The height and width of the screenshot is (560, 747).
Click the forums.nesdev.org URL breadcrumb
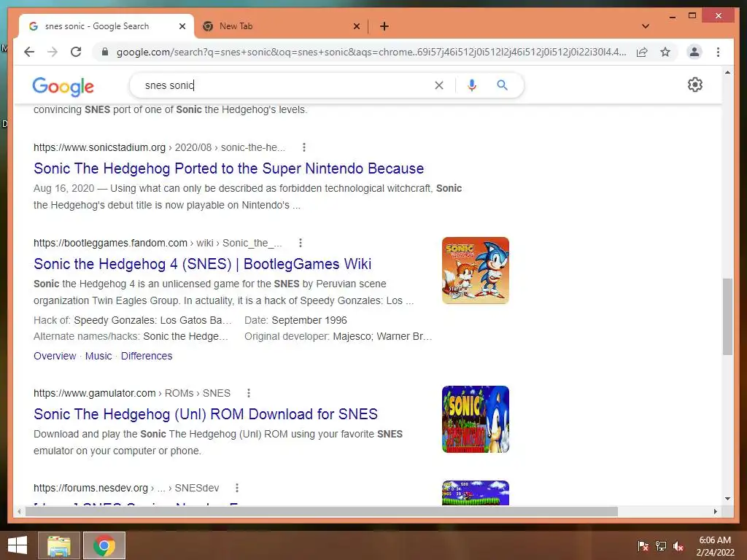pos(126,488)
